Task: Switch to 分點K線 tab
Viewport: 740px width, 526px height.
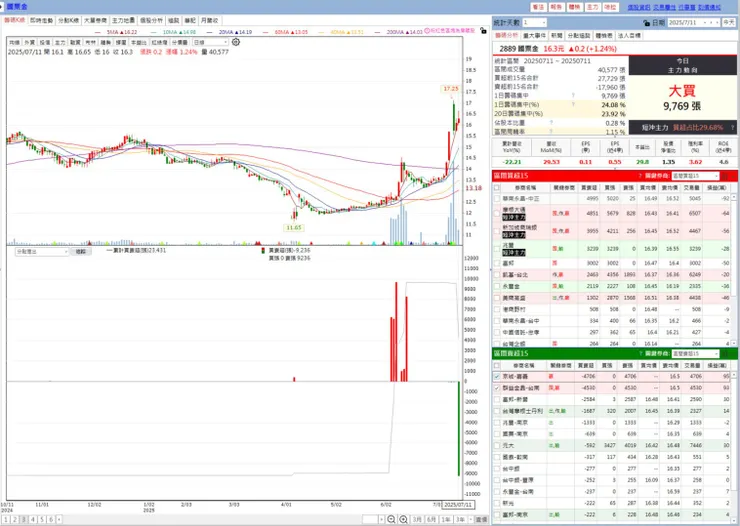Action: click(68, 21)
